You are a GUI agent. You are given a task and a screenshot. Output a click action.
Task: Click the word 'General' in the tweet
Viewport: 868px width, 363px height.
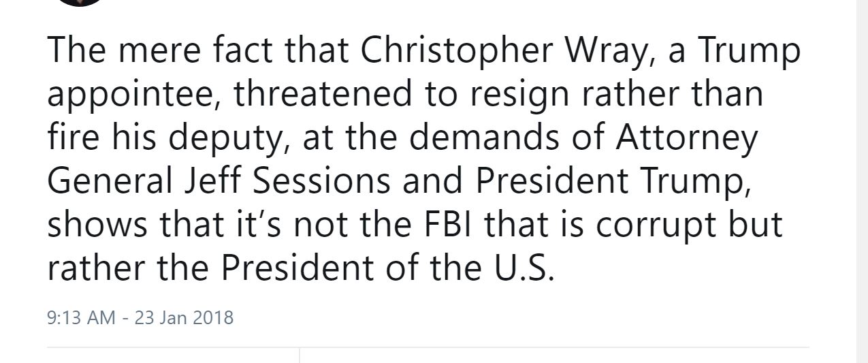pyautogui.click(x=108, y=180)
